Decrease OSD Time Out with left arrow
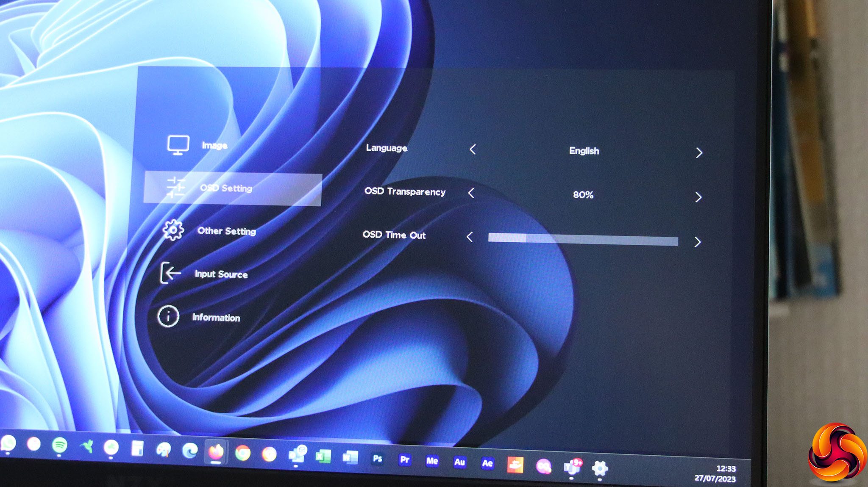868x487 pixels. [x=469, y=237]
